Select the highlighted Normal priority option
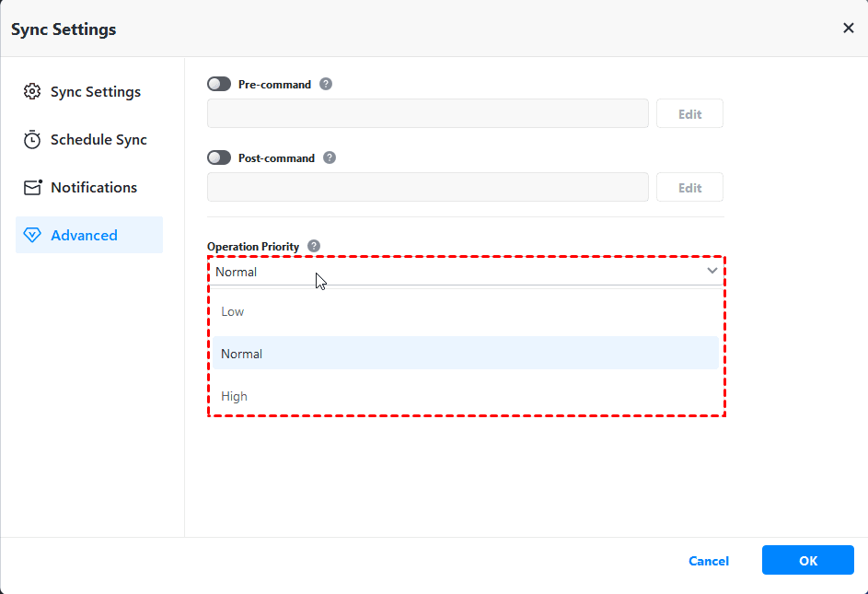The width and height of the screenshot is (868, 594). click(242, 354)
